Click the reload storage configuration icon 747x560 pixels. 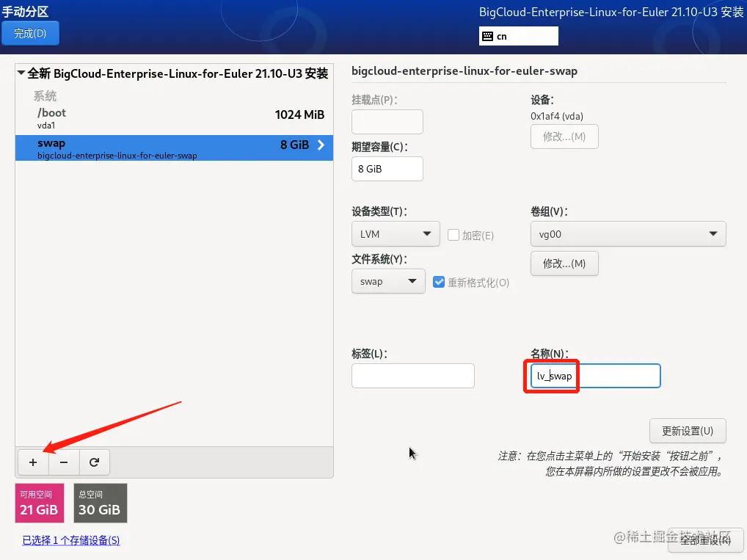coord(95,462)
